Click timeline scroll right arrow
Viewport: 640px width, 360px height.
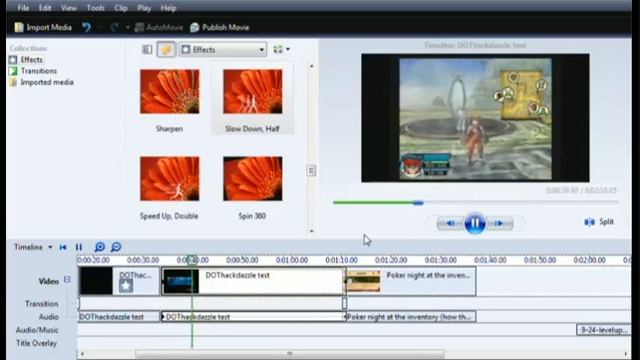point(626,354)
